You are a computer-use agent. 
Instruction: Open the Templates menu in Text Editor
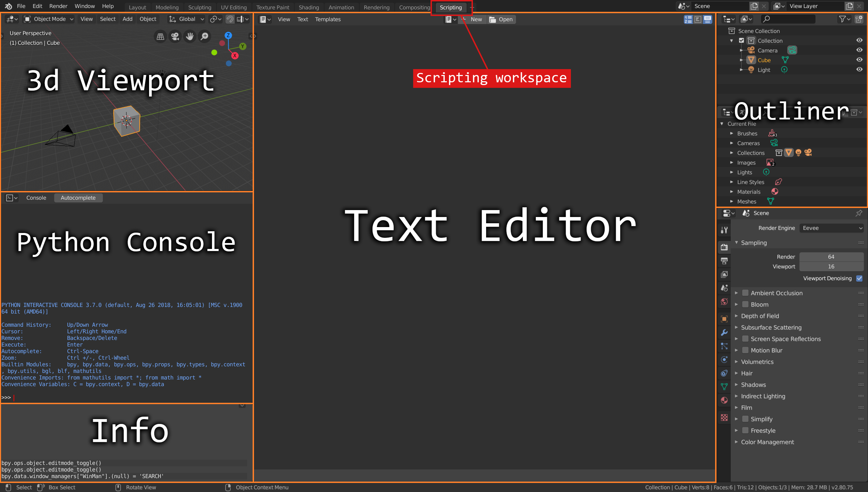(x=328, y=19)
